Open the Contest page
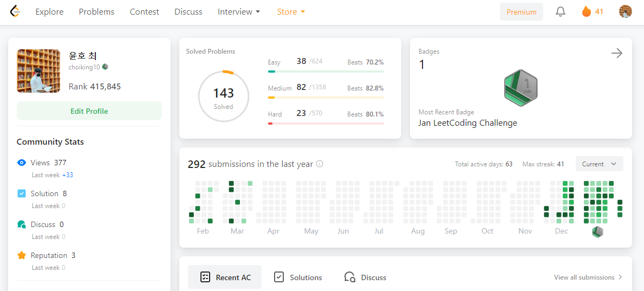Viewport: 644px width, 291px height. coord(144,12)
